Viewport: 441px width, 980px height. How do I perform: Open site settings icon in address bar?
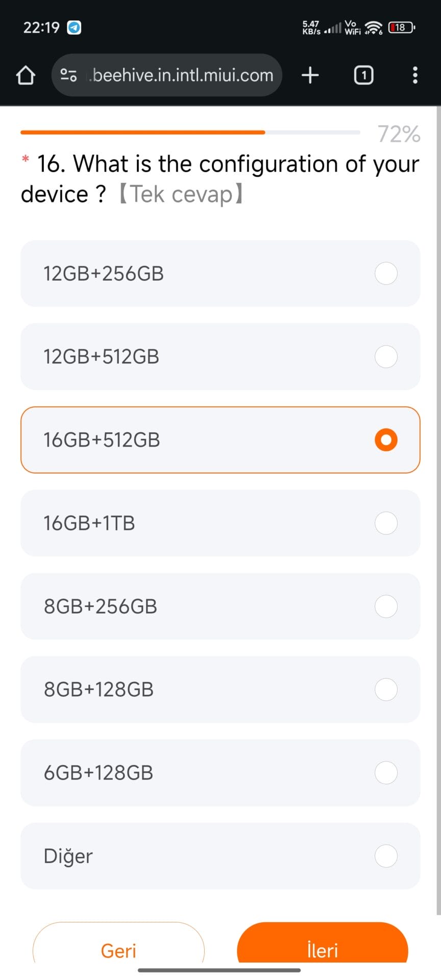[69, 76]
